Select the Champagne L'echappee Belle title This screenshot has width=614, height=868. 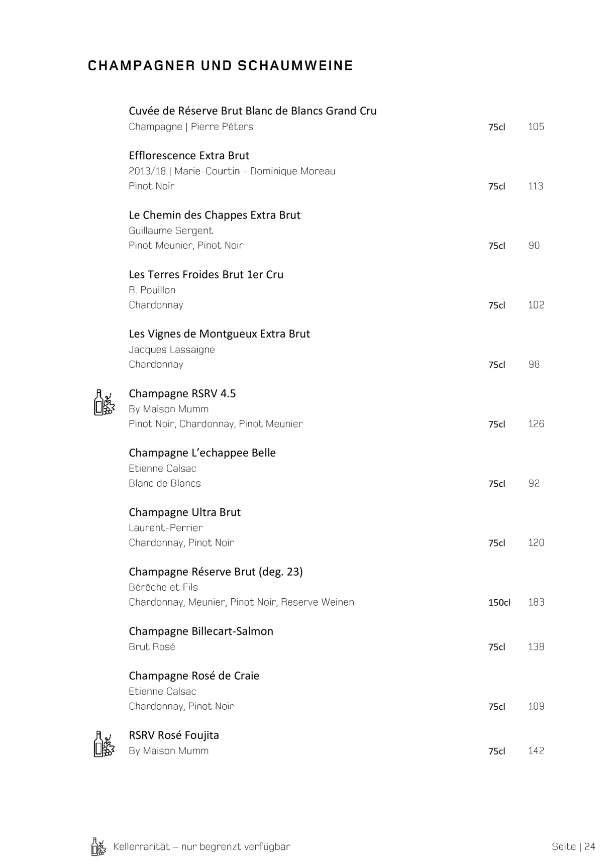coord(202,453)
